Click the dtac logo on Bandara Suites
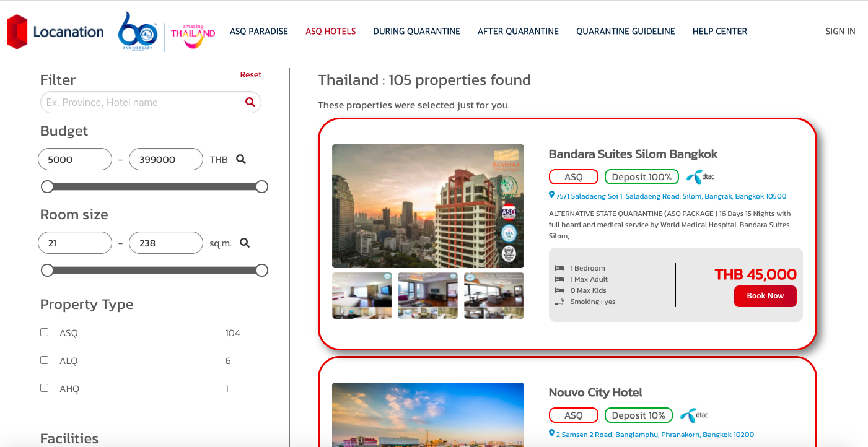 click(x=700, y=177)
